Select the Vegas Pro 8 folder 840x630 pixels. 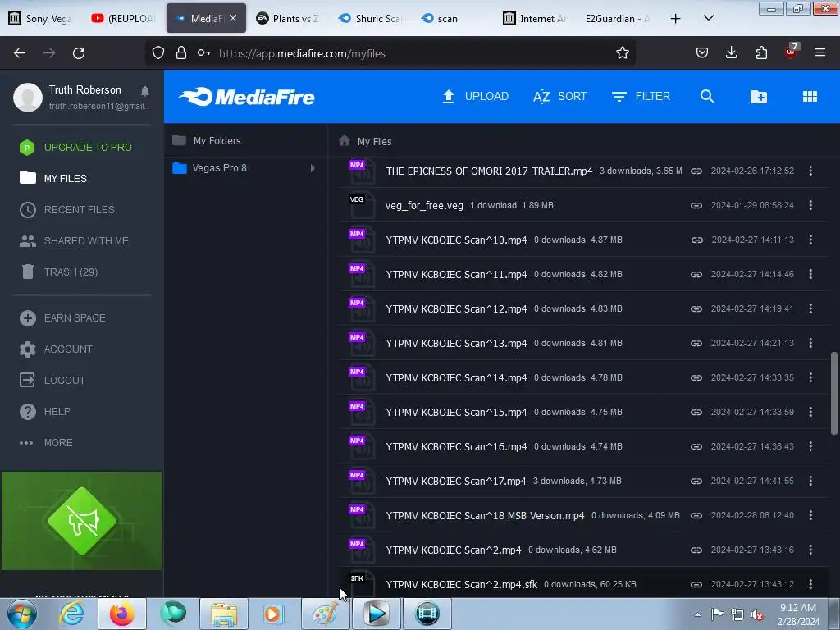point(220,168)
